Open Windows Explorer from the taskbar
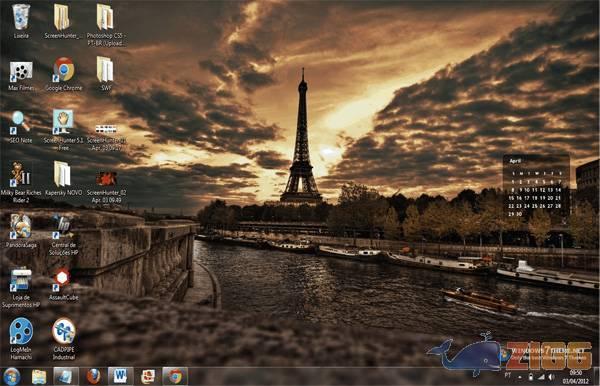Image resolution: width=600 pixels, height=386 pixels. coord(39,377)
